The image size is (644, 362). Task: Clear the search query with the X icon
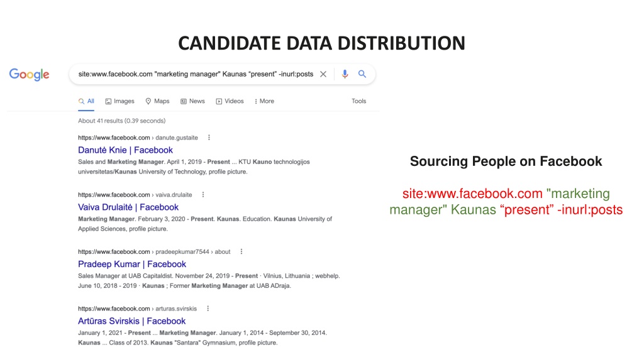point(323,74)
